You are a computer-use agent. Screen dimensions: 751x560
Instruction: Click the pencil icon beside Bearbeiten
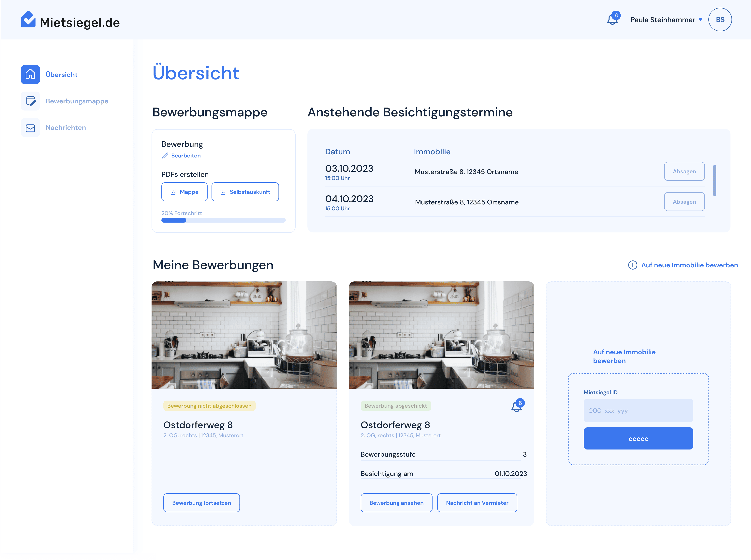click(165, 156)
